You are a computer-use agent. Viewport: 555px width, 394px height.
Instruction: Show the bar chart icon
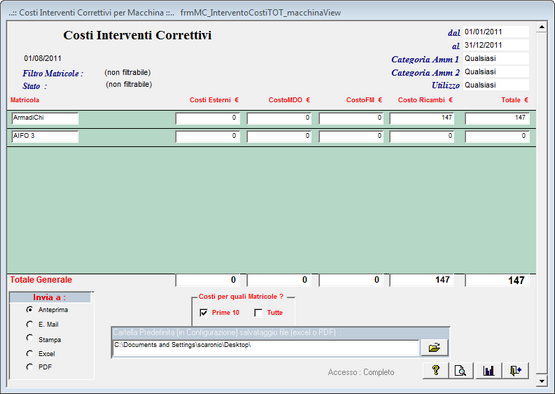(488, 371)
